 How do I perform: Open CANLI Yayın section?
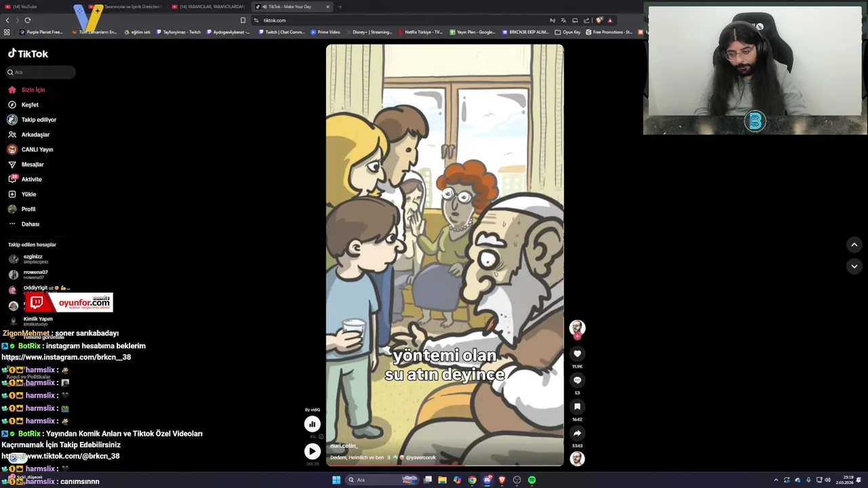tap(31, 149)
